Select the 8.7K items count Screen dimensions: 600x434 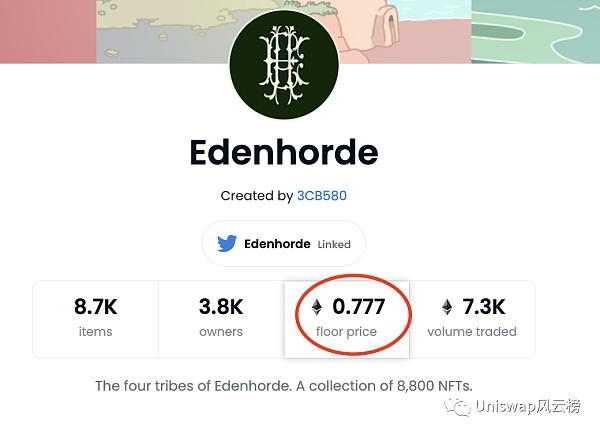tap(95, 307)
